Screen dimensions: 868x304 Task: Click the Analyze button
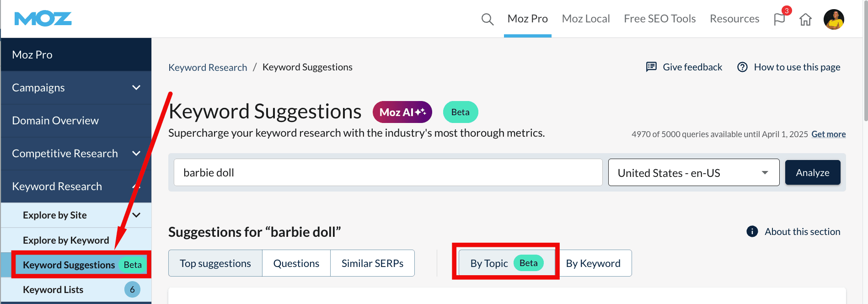click(812, 172)
